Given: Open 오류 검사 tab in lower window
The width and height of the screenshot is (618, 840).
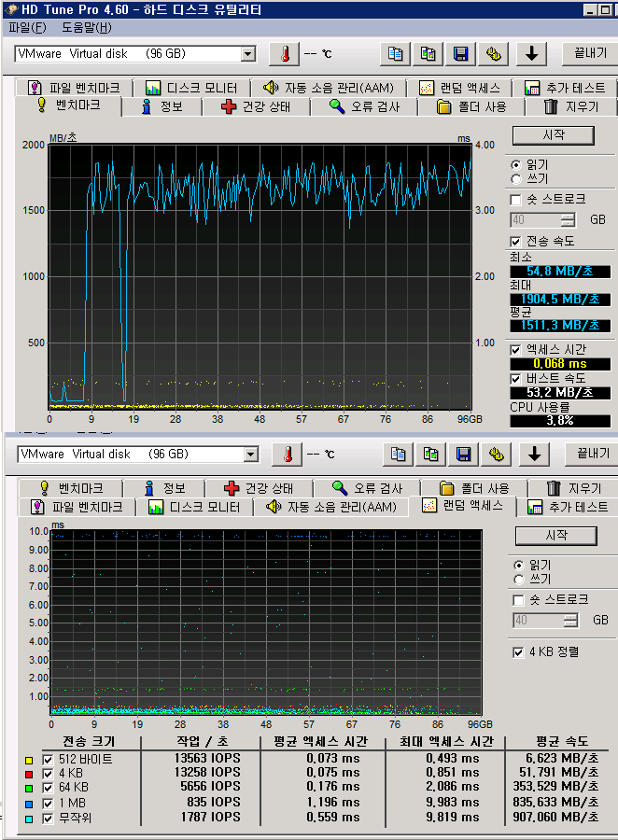Looking at the screenshot, I should coord(367,488).
